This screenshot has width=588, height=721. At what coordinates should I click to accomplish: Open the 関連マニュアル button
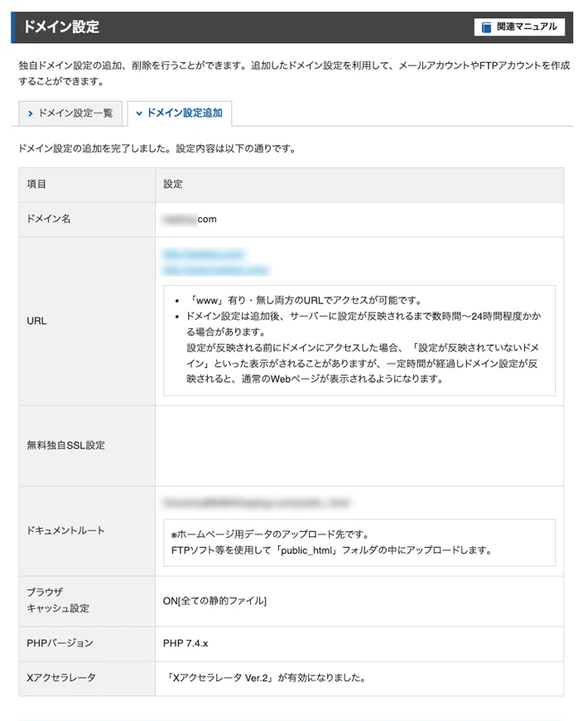click(519, 27)
